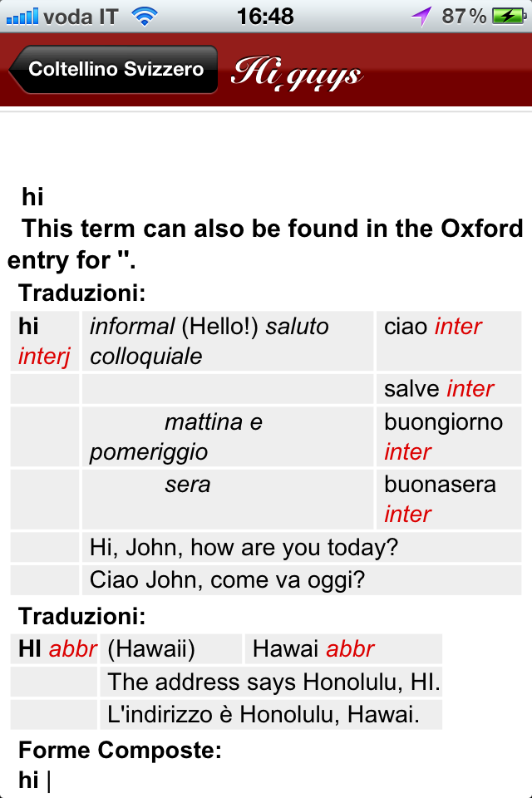Screen dimensions: 532x798
Task: Tap the "buonasera inter" translation cell
Action: [x=448, y=499]
